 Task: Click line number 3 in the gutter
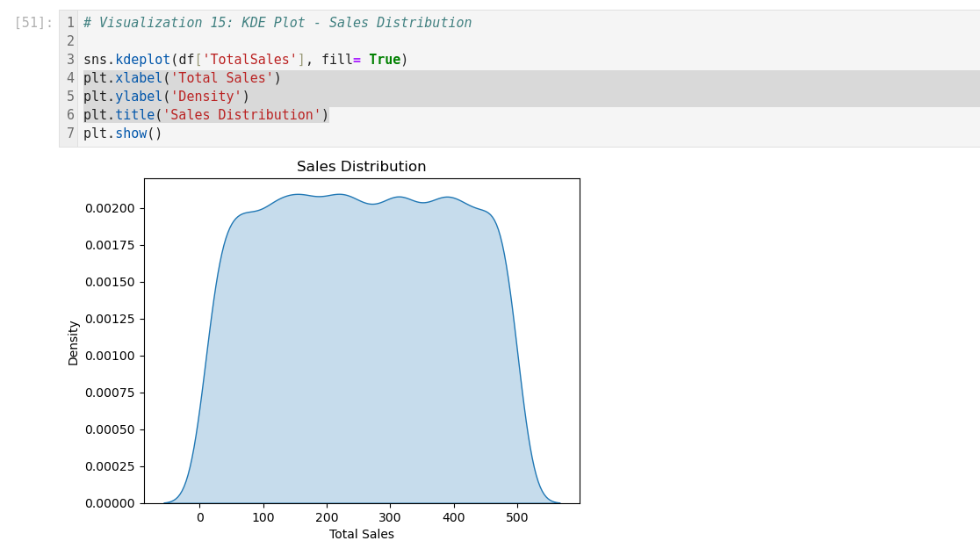pos(70,60)
